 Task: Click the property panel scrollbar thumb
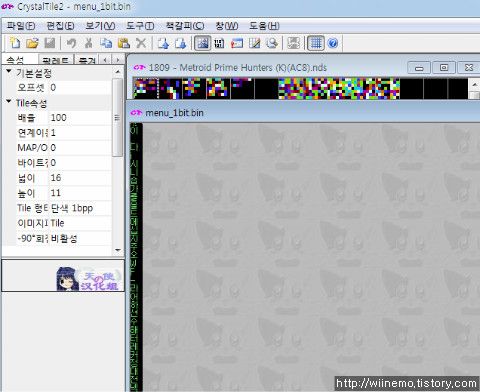click(117, 117)
